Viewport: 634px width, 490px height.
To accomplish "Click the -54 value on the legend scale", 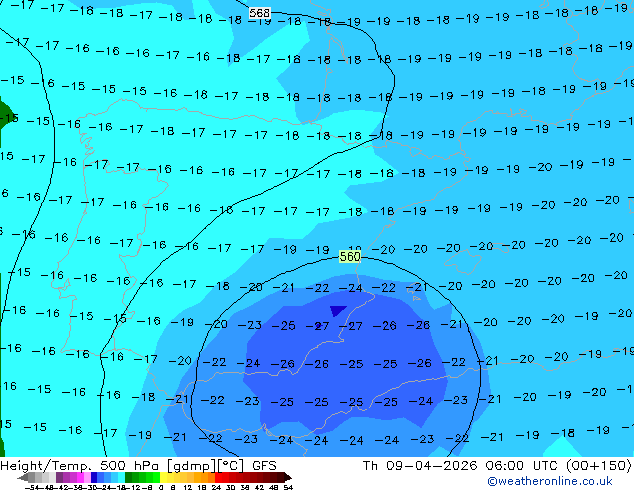I will click(32, 487).
